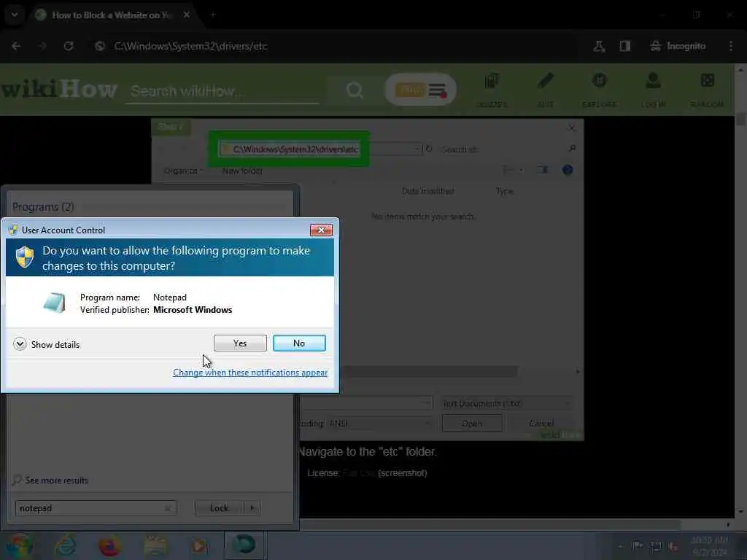Screen dimensions: 747x560
Task: Click the address bar showing drivers/etc path
Action: 333,46
